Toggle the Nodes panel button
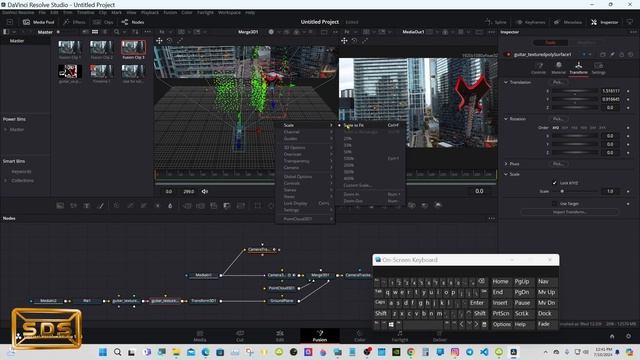 coord(133,22)
